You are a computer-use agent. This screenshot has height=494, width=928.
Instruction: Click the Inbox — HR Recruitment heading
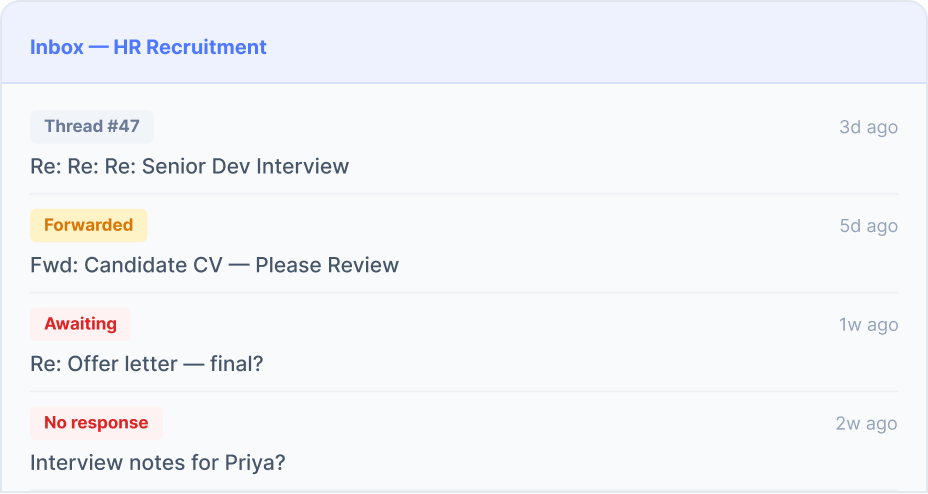[148, 47]
